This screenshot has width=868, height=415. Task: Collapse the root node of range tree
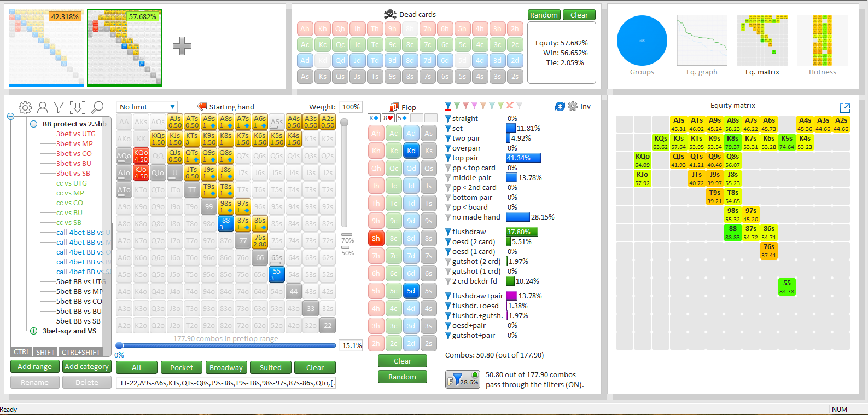pos(10,116)
